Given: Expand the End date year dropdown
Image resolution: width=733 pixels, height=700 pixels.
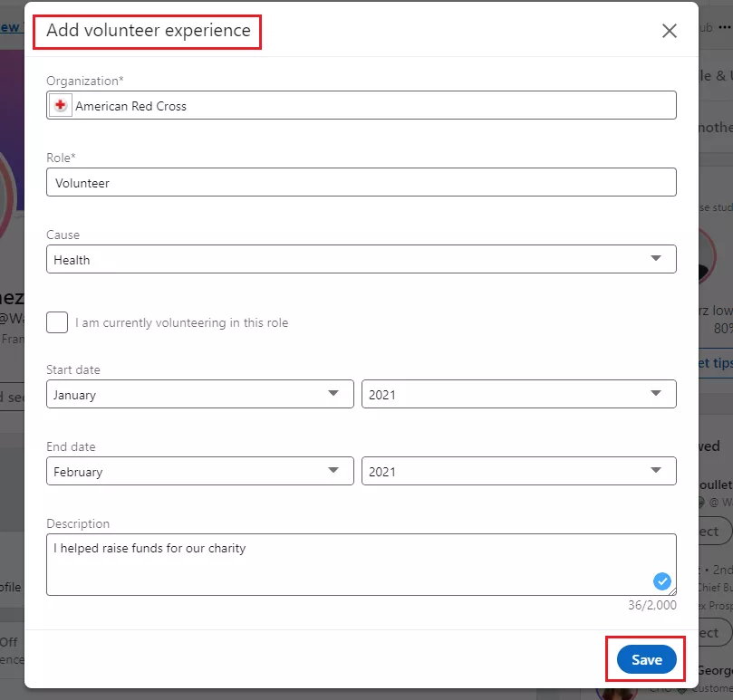Looking at the screenshot, I should pos(518,471).
